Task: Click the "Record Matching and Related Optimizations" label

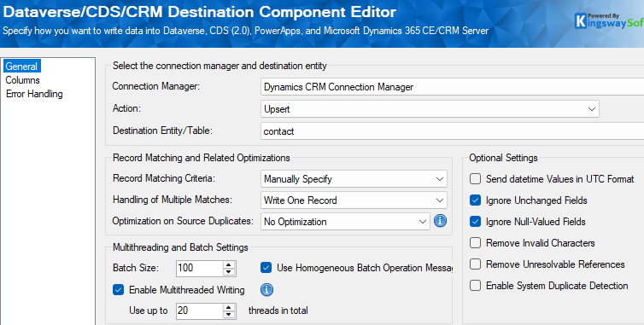Action: pyautogui.click(x=202, y=158)
